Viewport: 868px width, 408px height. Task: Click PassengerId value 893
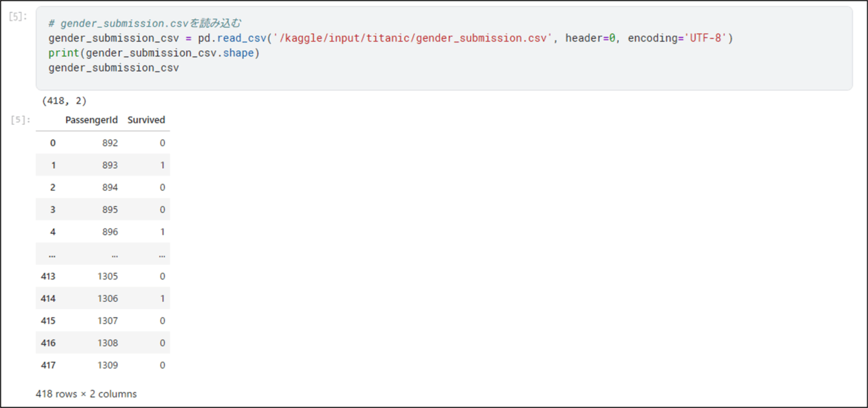point(110,165)
